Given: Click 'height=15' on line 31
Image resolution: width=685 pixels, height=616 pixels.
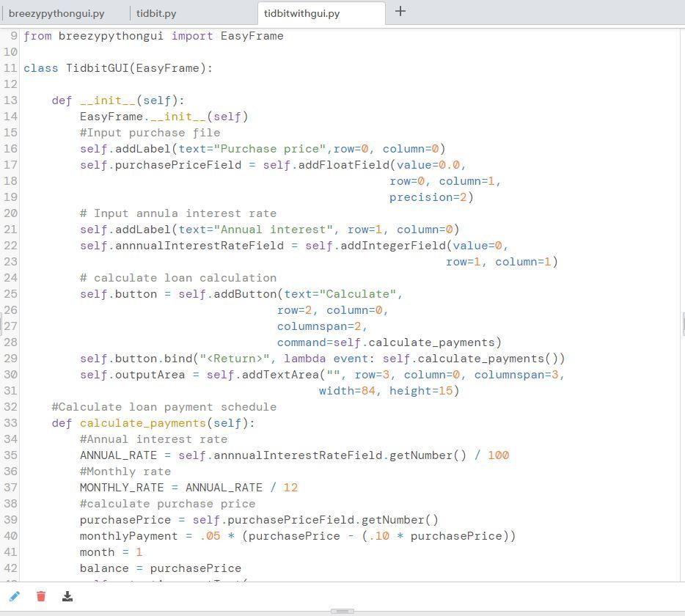Looking at the screenshot, I should (421, 391).
